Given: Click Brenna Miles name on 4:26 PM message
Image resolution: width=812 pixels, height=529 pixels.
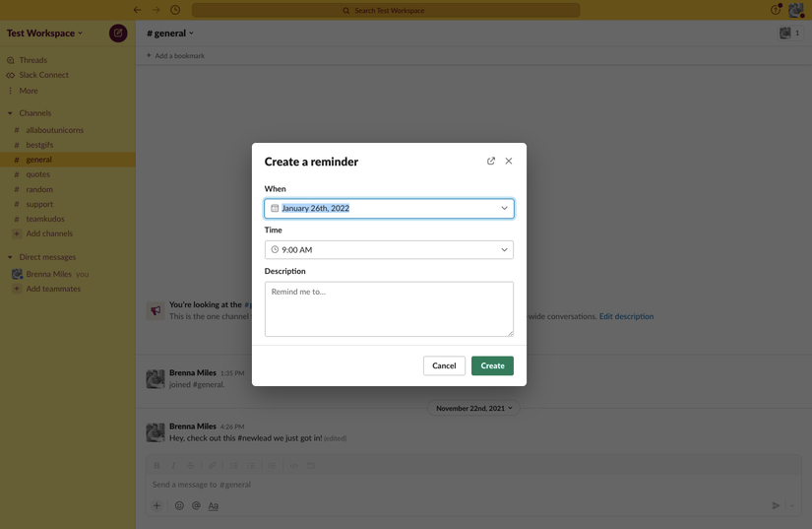Looking at the screenshot, I should pos(193,427).
